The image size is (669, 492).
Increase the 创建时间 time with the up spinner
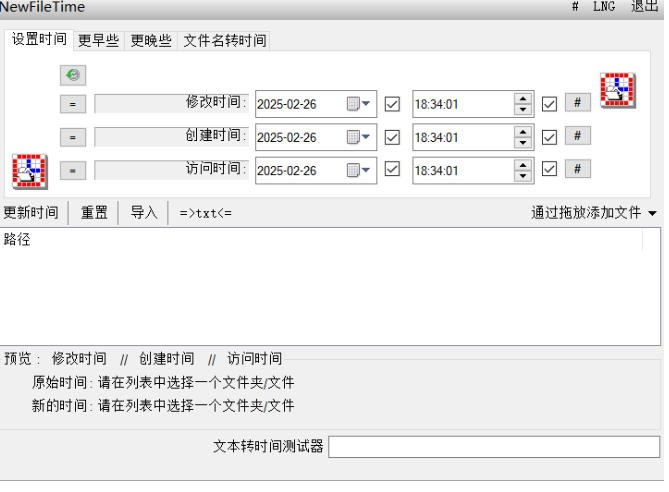523,132
